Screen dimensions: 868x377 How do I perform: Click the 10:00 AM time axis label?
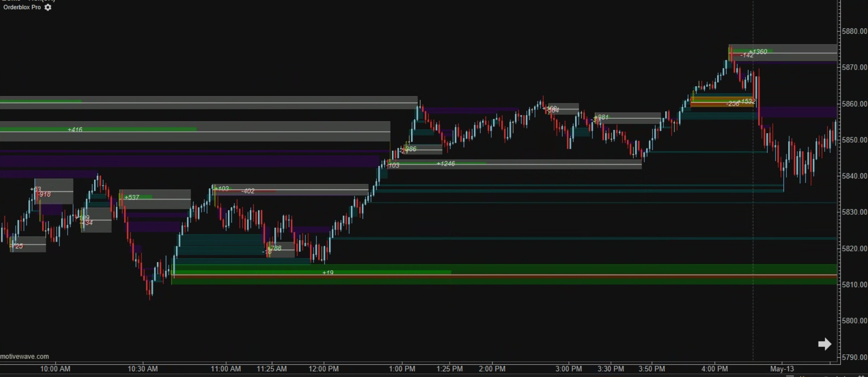coord(55,369)
